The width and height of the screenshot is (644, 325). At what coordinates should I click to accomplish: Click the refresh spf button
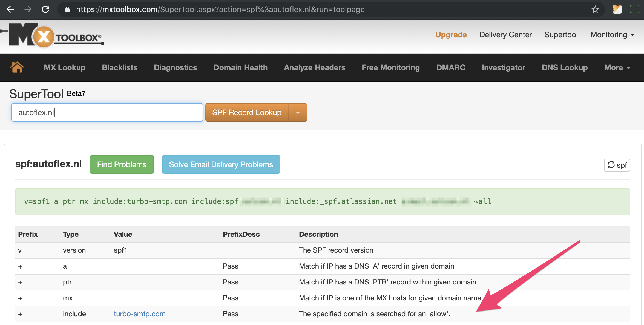617,165
